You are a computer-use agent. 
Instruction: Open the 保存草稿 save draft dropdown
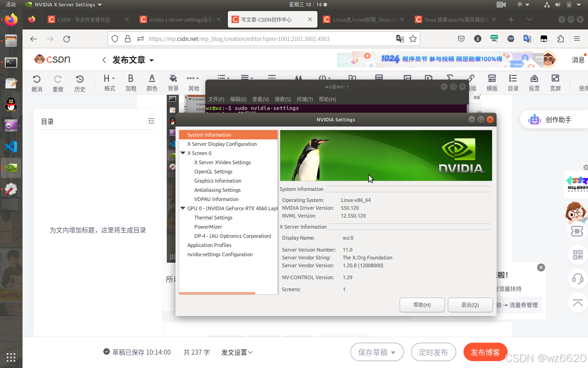click(x=393, y=353)
